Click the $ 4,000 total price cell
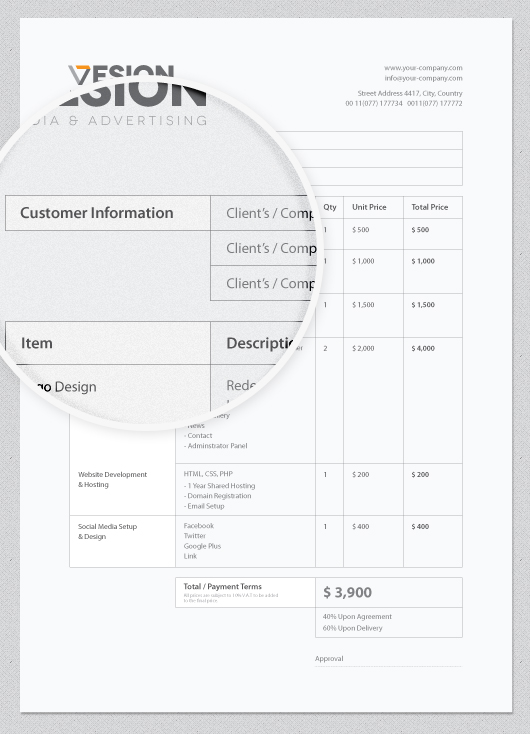The image size is (530, 734). (423, 348)
